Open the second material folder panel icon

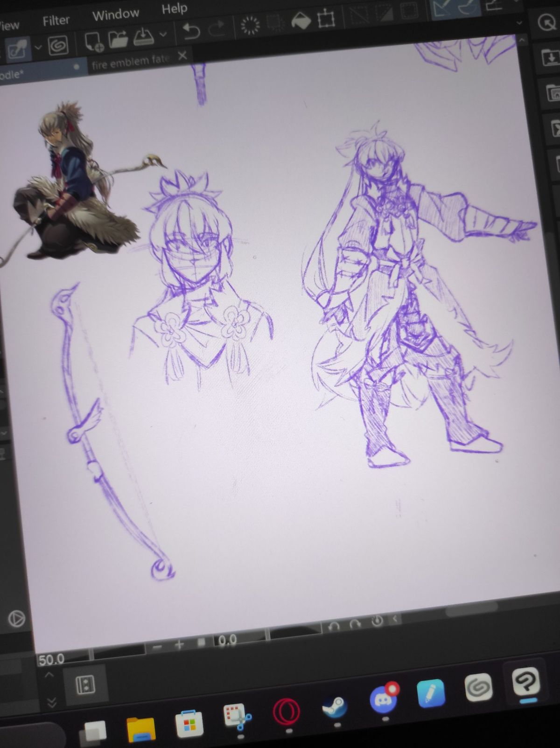pos(554,92)
